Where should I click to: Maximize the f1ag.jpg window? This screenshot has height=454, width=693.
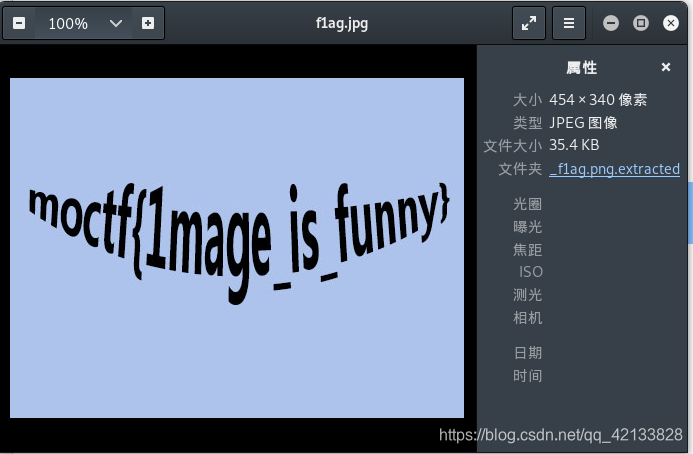pyautogui.click(x=641, y=23)
